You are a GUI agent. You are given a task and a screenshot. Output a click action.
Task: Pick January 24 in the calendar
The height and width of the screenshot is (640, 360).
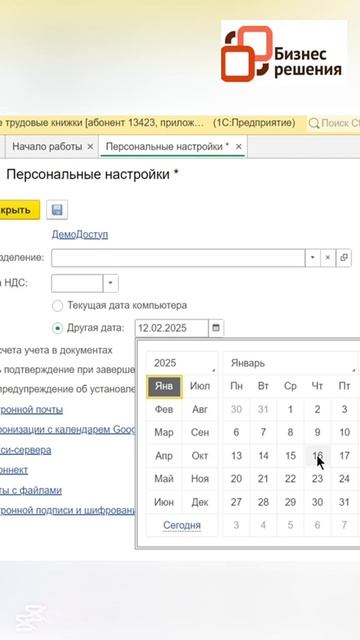(x=345, y=478)
